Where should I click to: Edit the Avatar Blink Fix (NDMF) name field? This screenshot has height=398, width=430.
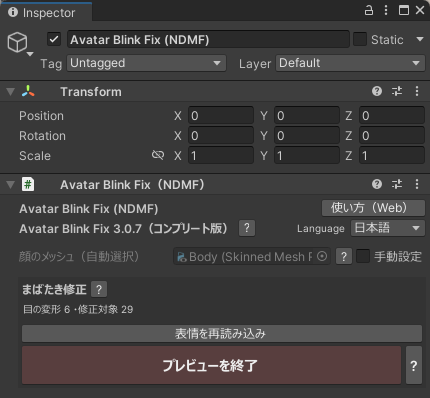point(208,40)
